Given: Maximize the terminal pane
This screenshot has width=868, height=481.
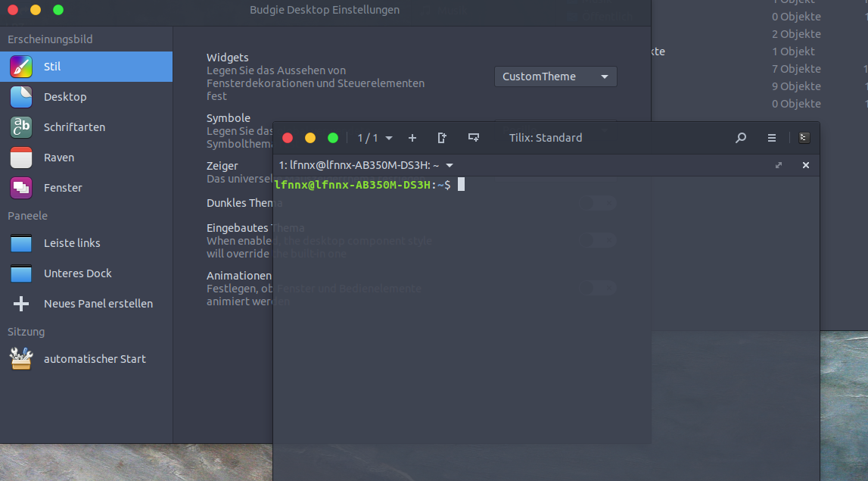Looking at the screenshot, I should pos(779,164).
